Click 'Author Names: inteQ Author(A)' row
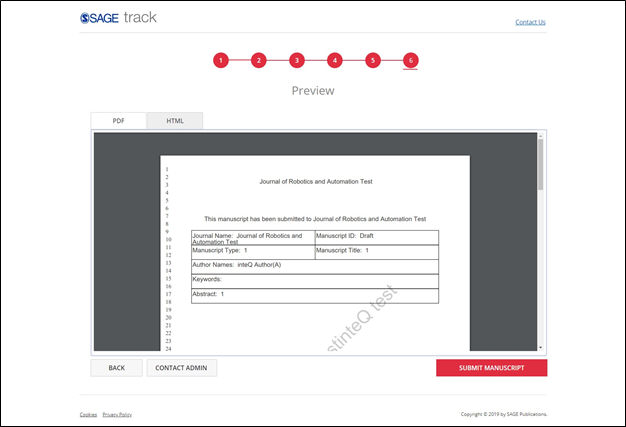 (315, 267)
